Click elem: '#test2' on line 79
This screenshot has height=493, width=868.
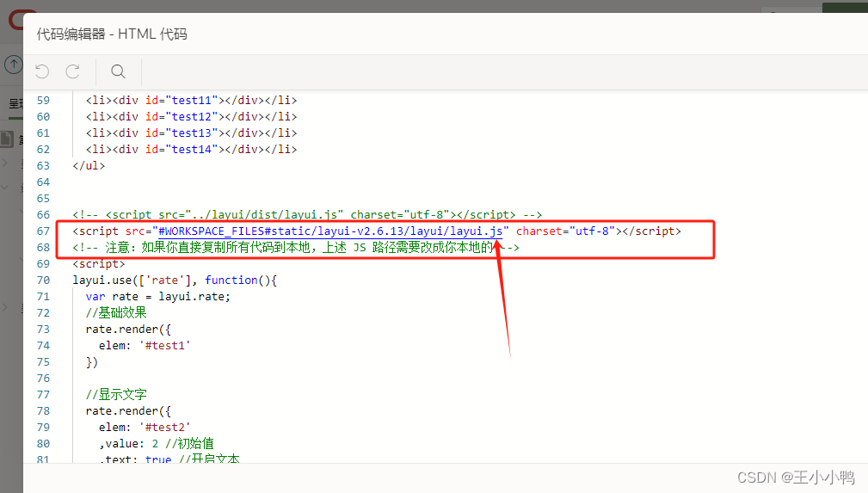point(145,427)
